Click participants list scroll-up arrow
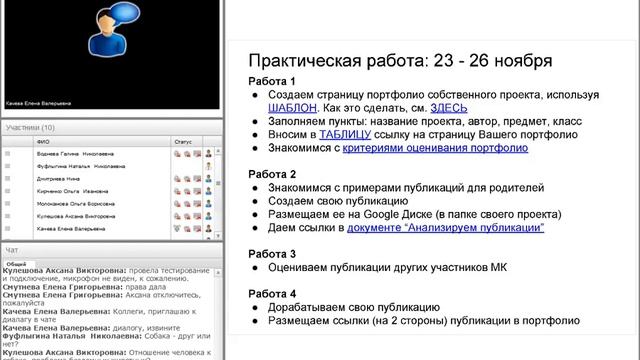 (x=218, y=151)
